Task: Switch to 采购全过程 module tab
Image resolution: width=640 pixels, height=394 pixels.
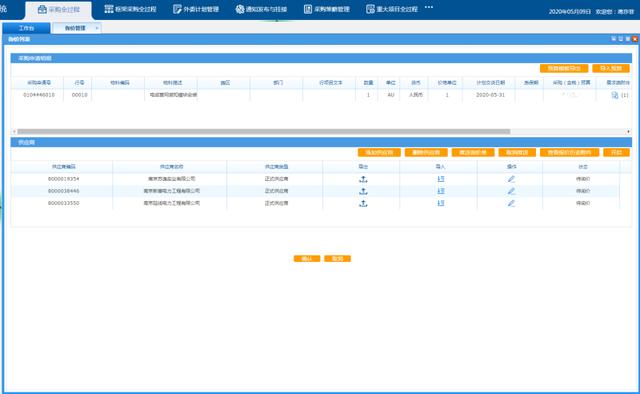Action: [x=59, y=9]
